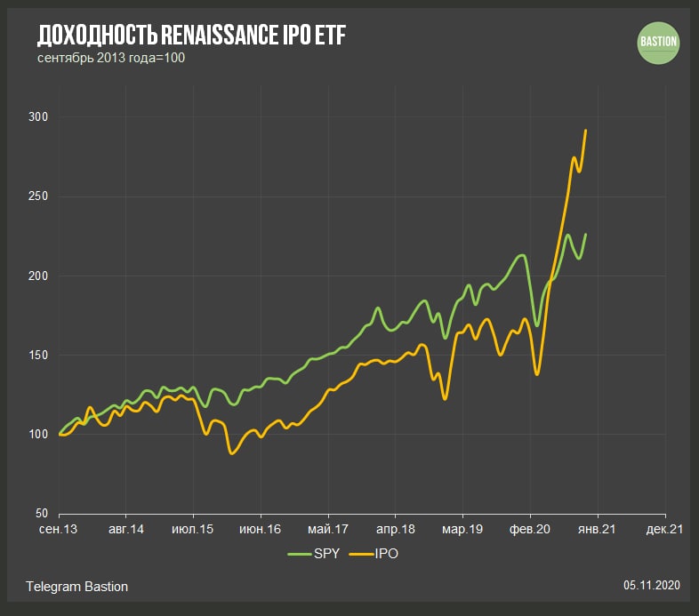The height and width of the screenshot is (616, 699).
Task: Click the x-axis label фев.20
Action: point(530,529)
